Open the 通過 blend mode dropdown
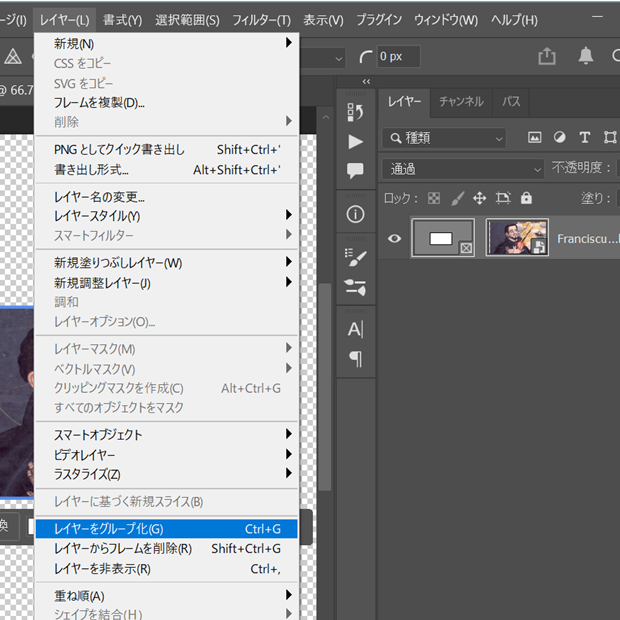This screenshot has width=620, height=620. pyautogui.click(x=463, y=168)
